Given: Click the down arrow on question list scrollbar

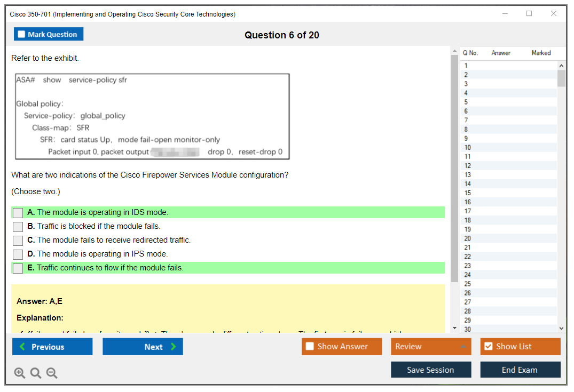Looking at the screenshot, I should tap(561, 328).
